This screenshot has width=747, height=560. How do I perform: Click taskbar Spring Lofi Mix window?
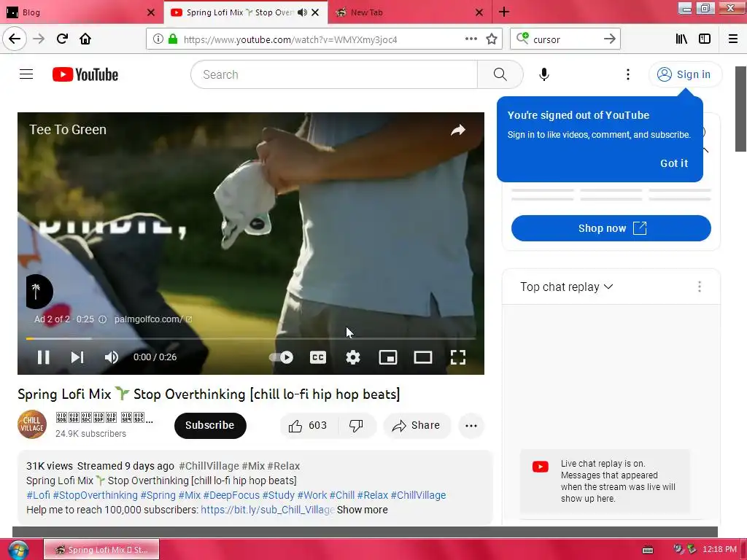pos(101,550)
